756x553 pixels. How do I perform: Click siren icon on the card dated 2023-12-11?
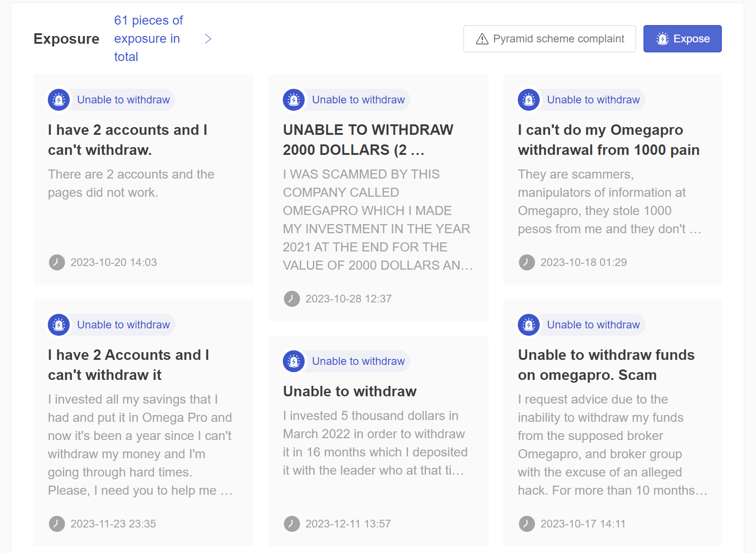(x=294, y=361)
